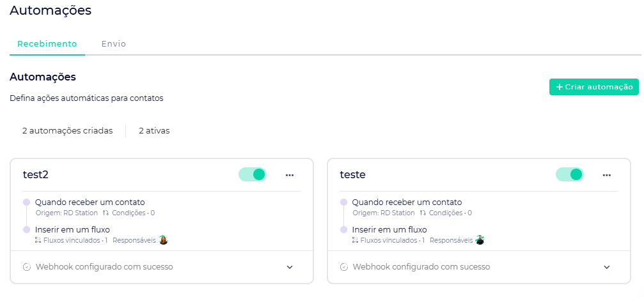644x297 pixels.
Task: Expand webhook details on teste card
Action: tap(607, 267)
